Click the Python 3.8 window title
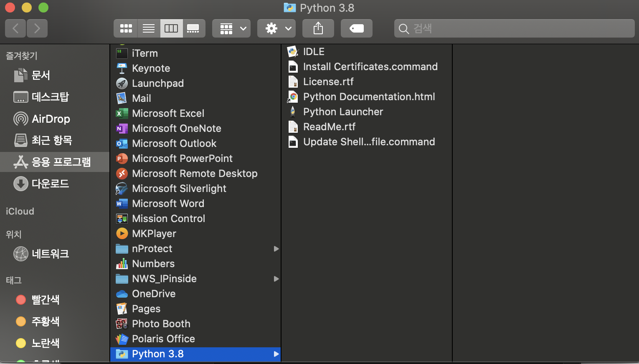Screen dimensions: 639x364 tap(327, 8)
